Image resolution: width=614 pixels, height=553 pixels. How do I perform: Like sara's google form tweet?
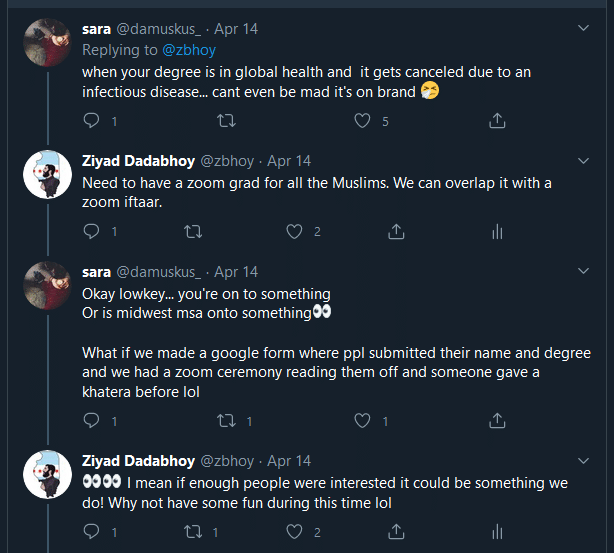coord(363,421)
